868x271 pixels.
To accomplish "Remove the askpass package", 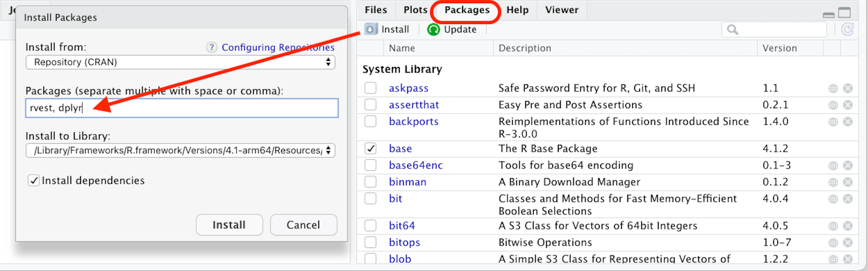I will pos(848,88).
